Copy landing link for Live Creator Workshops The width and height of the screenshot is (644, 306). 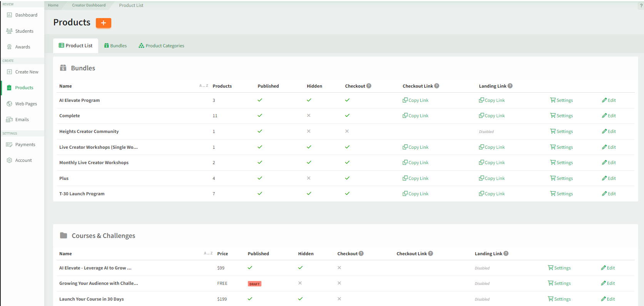(492, 147)
